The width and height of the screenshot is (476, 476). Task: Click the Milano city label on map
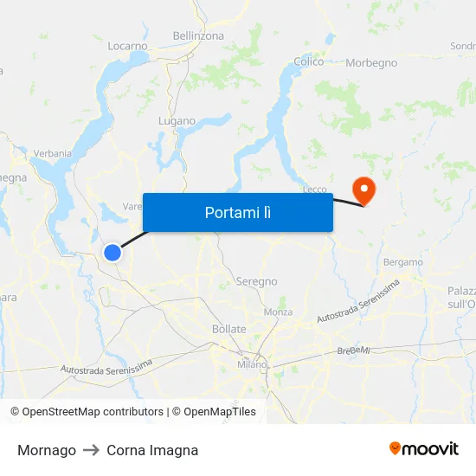pyautogui.click(x=252, y=364)
